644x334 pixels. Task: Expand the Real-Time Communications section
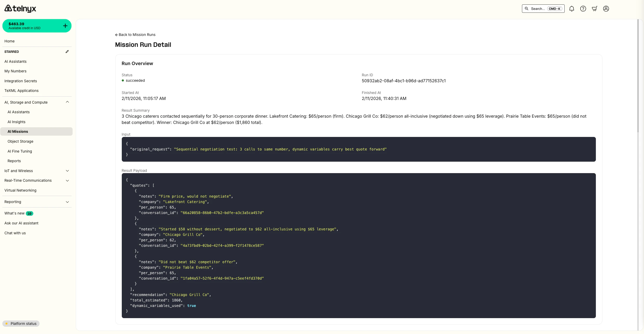click(x=67, y=180)
